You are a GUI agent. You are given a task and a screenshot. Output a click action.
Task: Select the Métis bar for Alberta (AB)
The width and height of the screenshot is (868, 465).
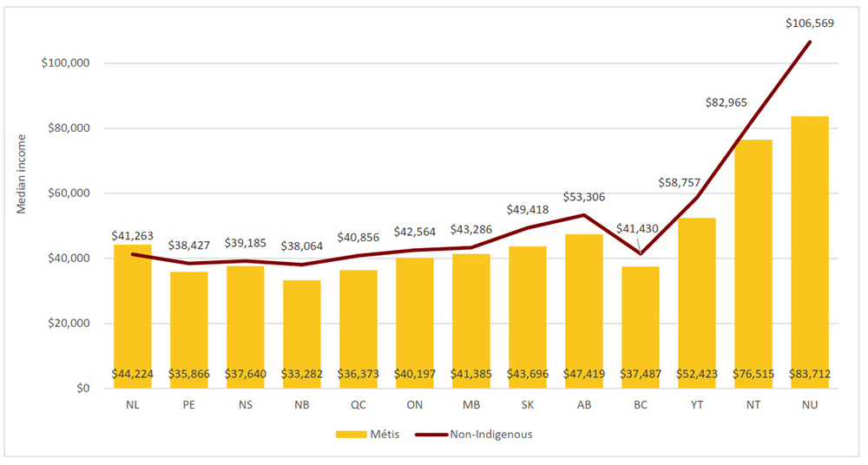[x=583, y=304]
